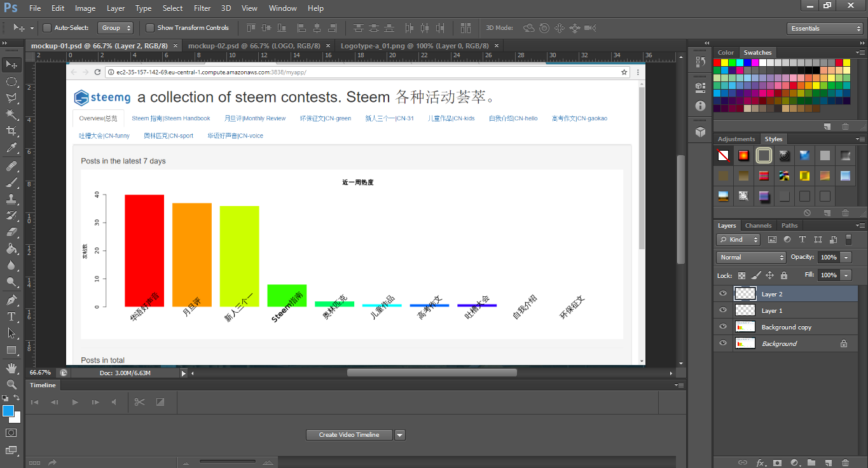Select the Elliptical Marquee tool

point(11,81)
